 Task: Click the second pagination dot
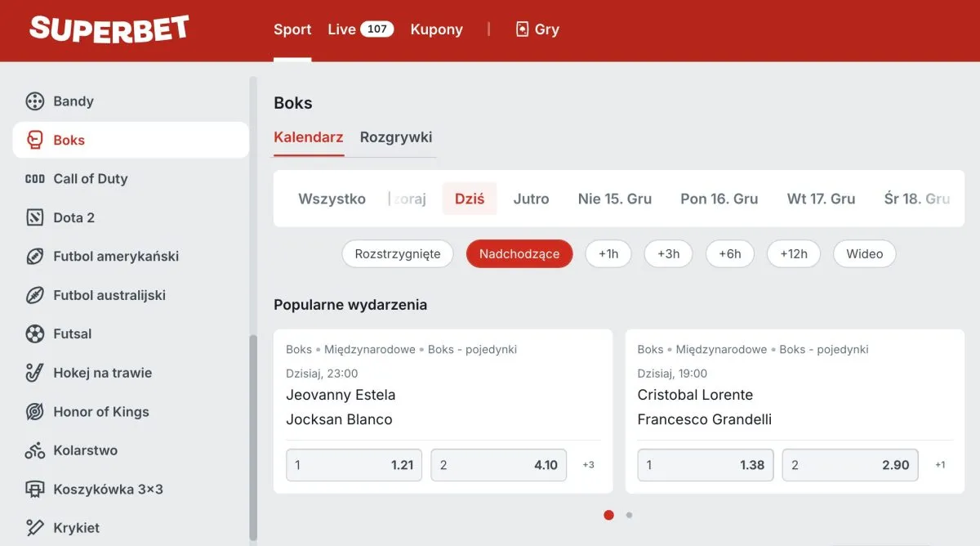(629, 515)
